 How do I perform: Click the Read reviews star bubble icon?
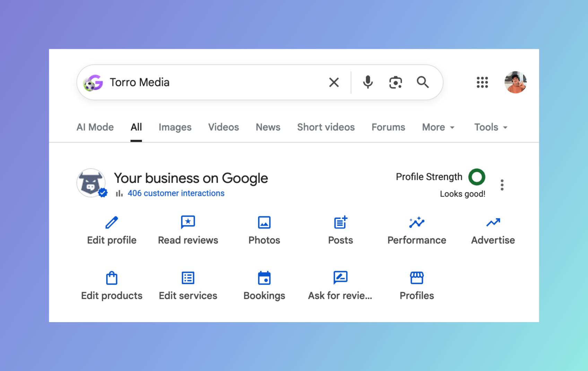pos(188,222)
